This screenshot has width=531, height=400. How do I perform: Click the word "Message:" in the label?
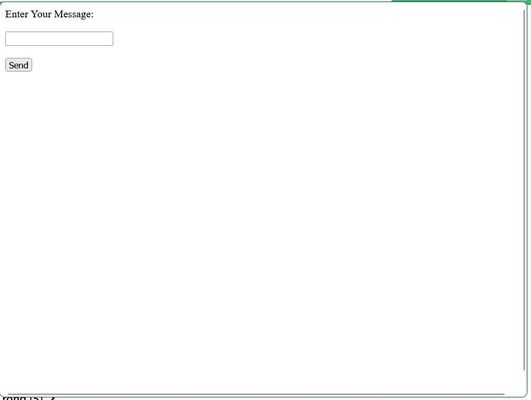click(74, 14)
